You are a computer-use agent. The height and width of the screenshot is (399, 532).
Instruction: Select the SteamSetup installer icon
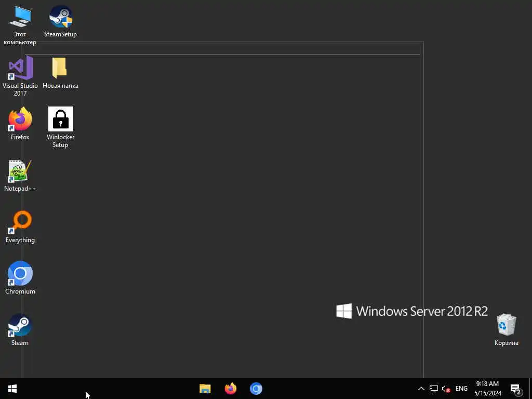point(60,21)
